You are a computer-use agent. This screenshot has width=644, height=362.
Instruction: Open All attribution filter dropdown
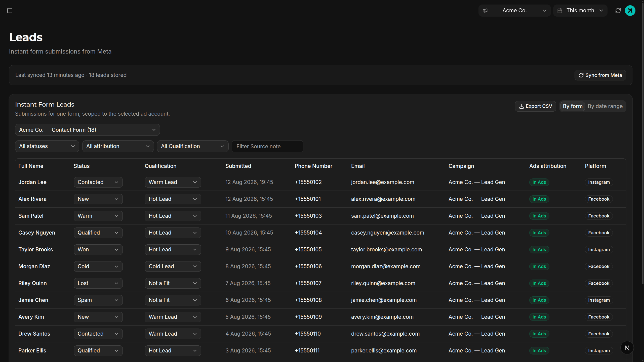point(118,146)
